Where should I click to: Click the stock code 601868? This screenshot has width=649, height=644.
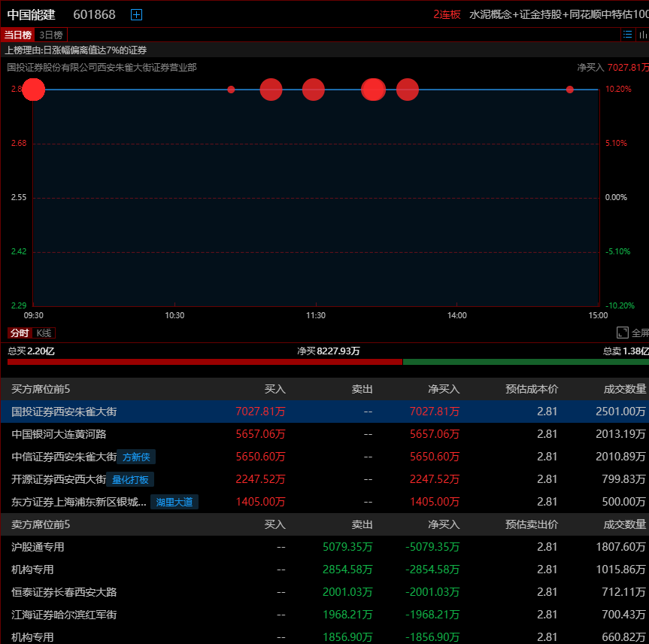click(x=94, y=14)
